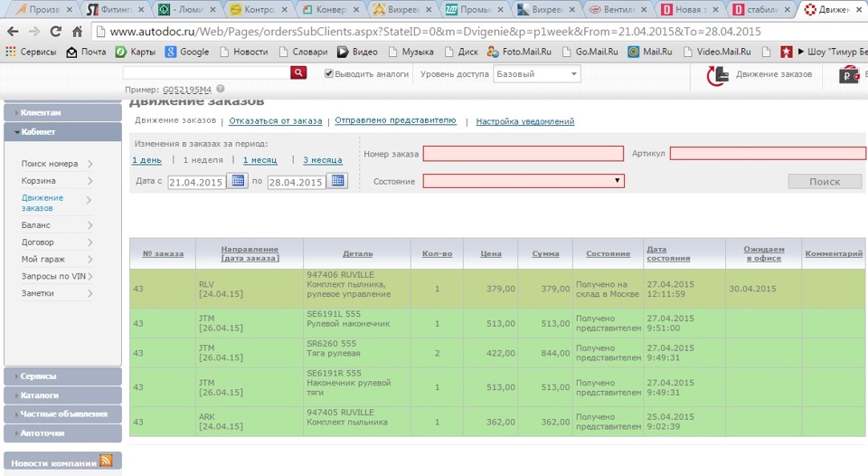Select the 1 день period link
Viewport: 868px width, 476px height.
tap(146, 160)
